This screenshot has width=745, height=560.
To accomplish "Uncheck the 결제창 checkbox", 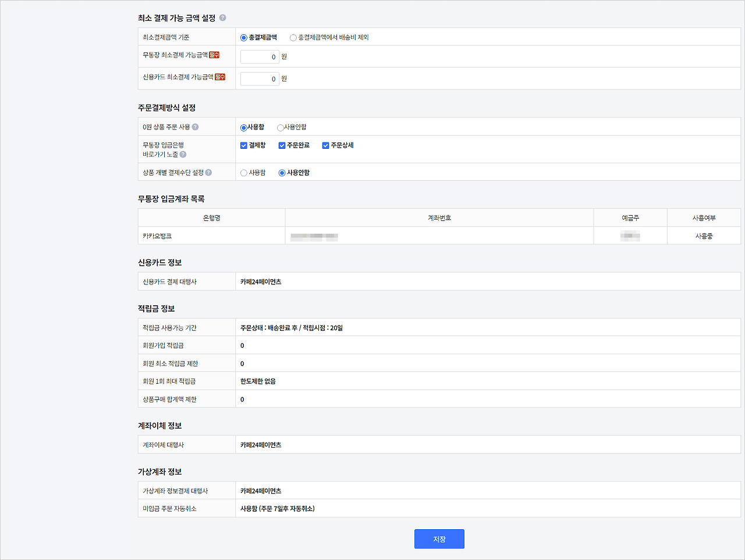I will pyautogui.click(x=244, y=145).
